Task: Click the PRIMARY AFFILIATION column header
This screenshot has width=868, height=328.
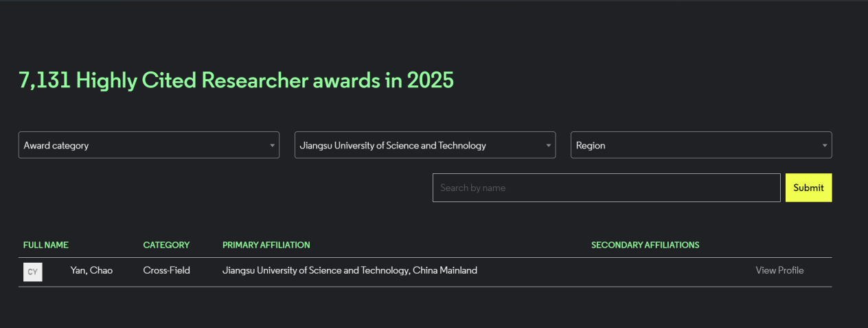Action: (x=266, y=245)
